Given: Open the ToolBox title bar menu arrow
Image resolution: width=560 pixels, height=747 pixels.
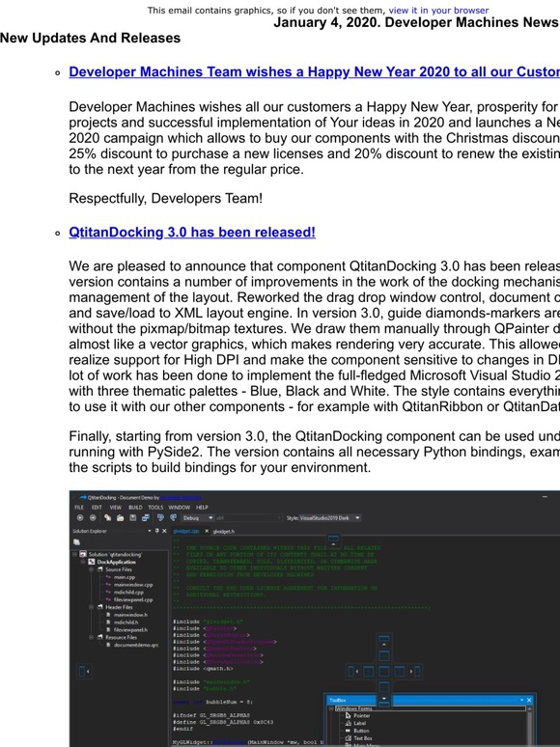Looking at the screenshot, I should pos(522,700).
